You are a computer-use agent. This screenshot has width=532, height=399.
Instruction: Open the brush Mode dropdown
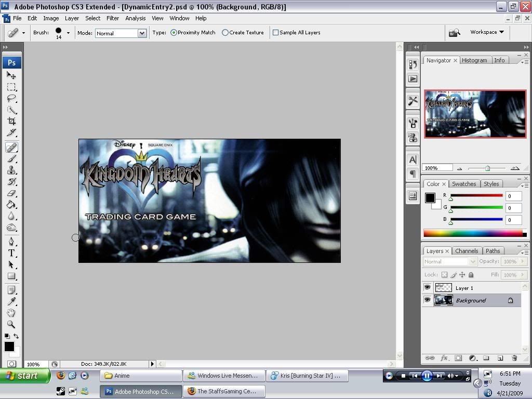[x=141, y=33]
